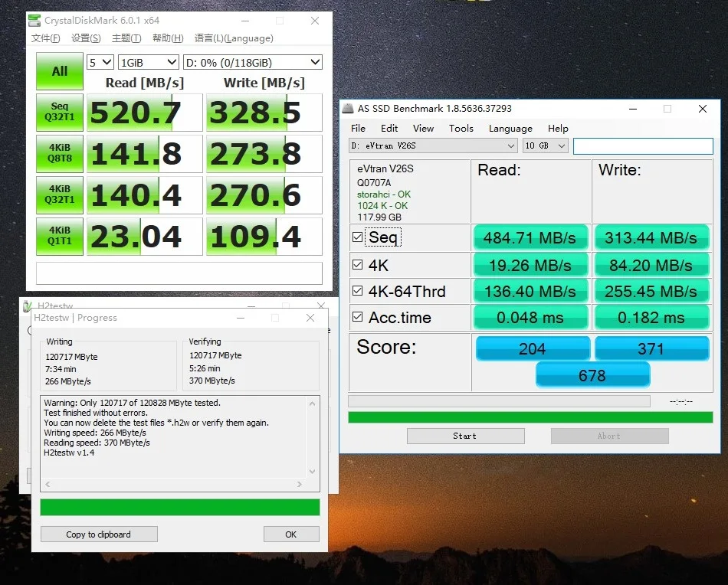Viewport: 728px width, 585px height.
Task: Click the empty text field in AS SSD Benchmark
Action: tap(643, 145)
